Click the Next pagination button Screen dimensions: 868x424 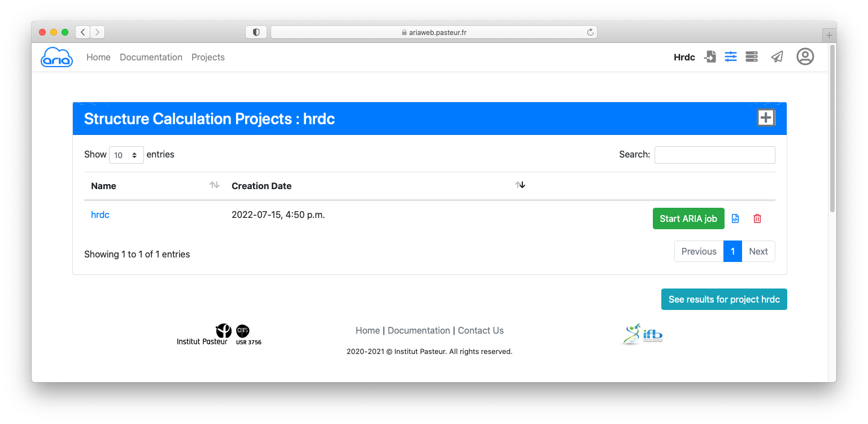[758, 251]
